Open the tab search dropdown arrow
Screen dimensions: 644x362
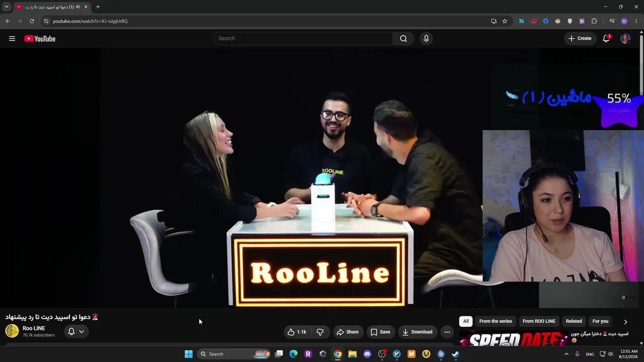click(x=7, y=7)
